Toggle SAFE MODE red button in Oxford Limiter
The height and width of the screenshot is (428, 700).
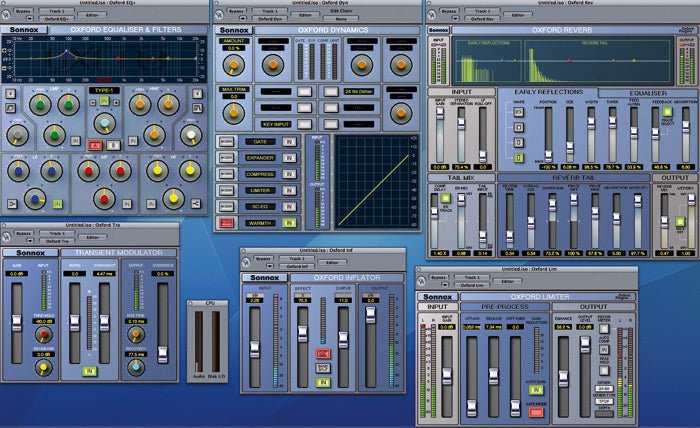click(x=536, y=412)
